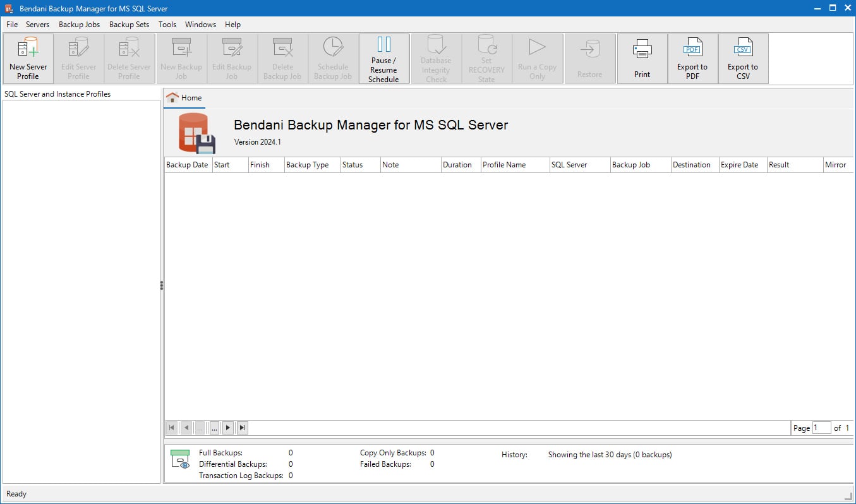Viewport: 856px width, 504px height.
Task: Click the Version 2024.1 text
Action: click(x=257, y=142)
